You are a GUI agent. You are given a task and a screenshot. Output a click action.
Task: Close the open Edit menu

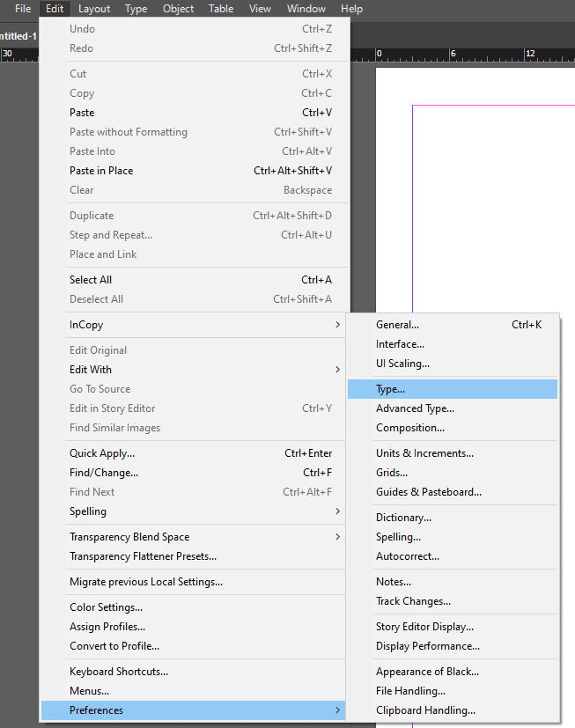[55, 9]
